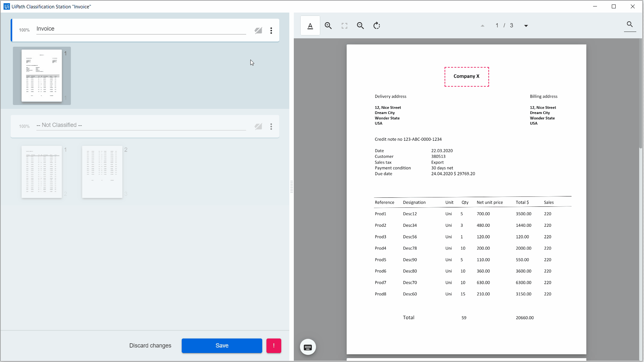Screen dimensions: 644x362
Task: Click the Not Classified document type field
Action: [141, 125]
